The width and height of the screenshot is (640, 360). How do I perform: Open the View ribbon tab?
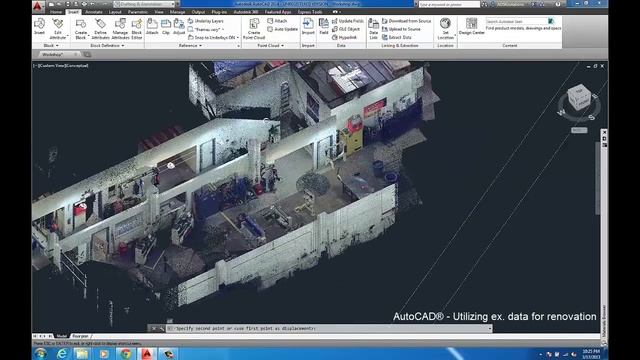coord(159,12)
